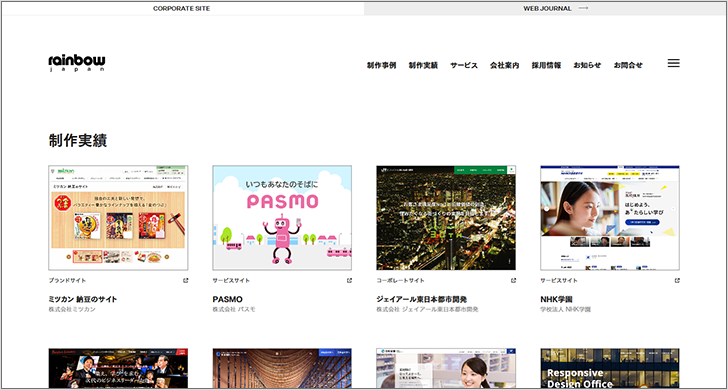This screenshot has width=728, height=390.
Task: Select the 採用情報 navigation item
Action: pyautogui.click(x=546, y=65)
